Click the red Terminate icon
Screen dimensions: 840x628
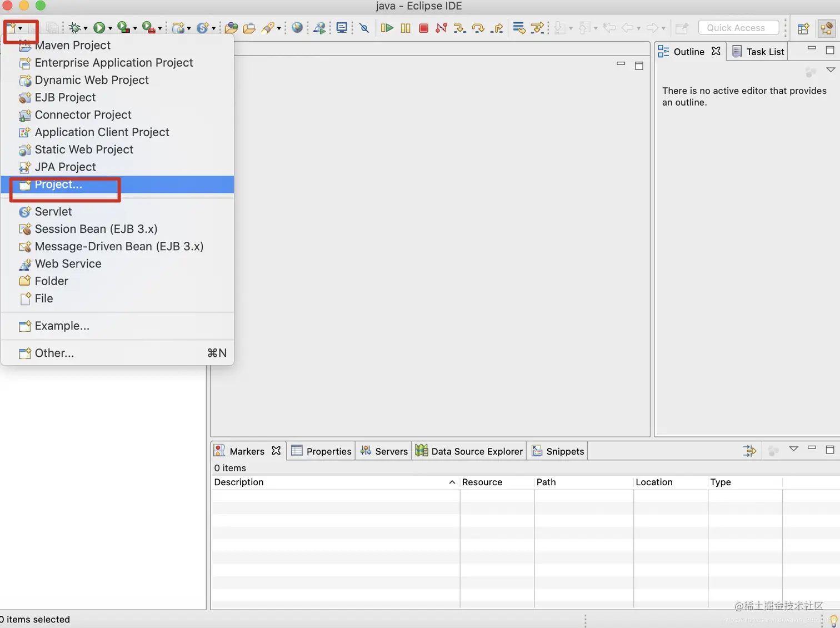[x=423, y=28]
